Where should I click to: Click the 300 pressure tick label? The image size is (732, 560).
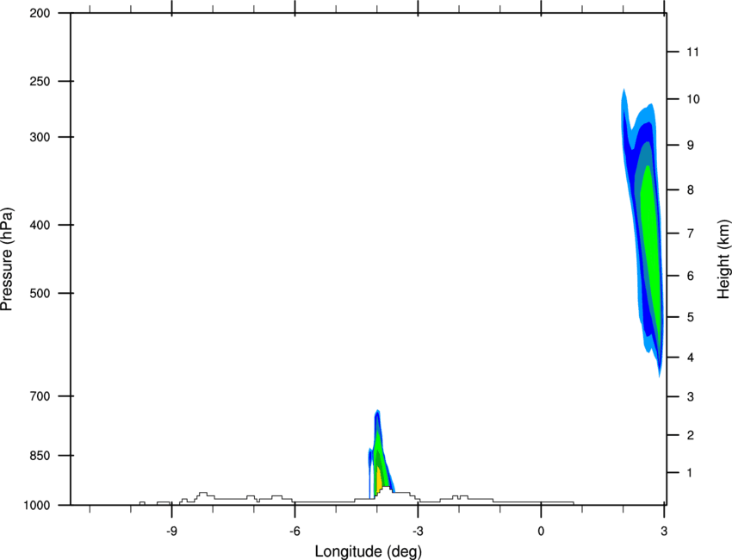[40, 137]
